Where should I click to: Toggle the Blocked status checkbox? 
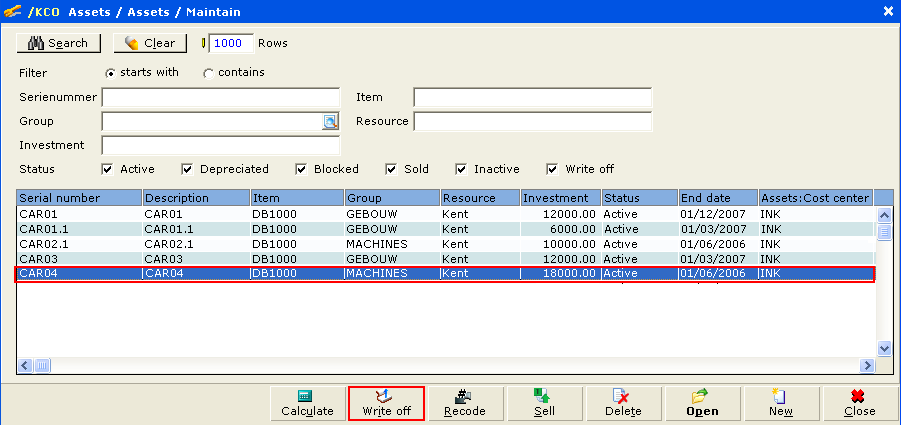point(301,169)
